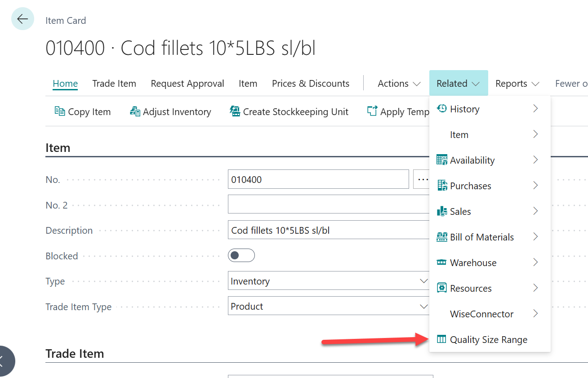Open the Bill of Materials submenu
This screenshot has width=588, height=378.
[x=481, y=237]
